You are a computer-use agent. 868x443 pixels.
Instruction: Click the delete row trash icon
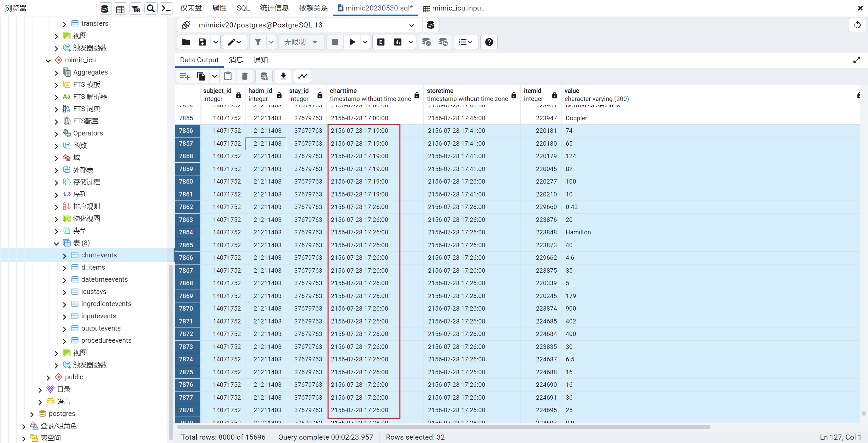244,76
